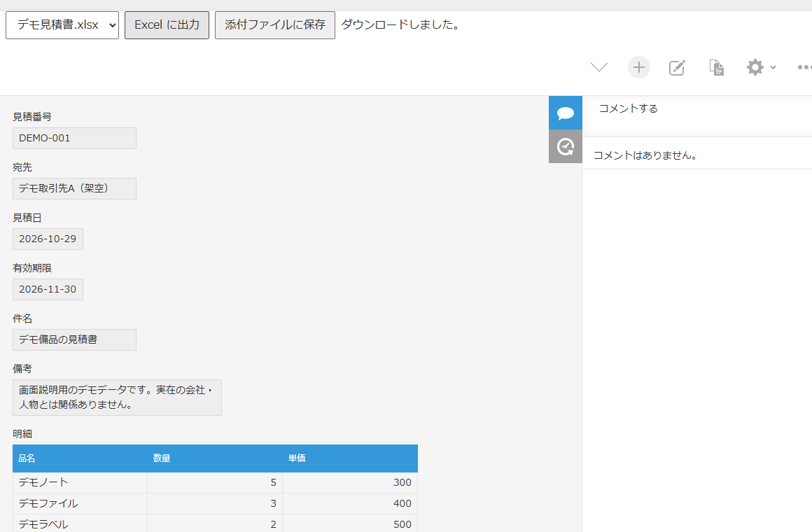This screenshot has width=812, height=532.
Task: Click the ダウンロードしました。 status message
Action: (400, 25)
